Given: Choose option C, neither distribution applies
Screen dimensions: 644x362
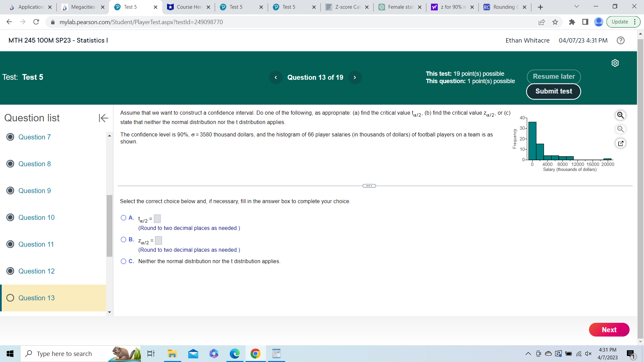Looking at the screenshot, I should (x=123, y=261).
